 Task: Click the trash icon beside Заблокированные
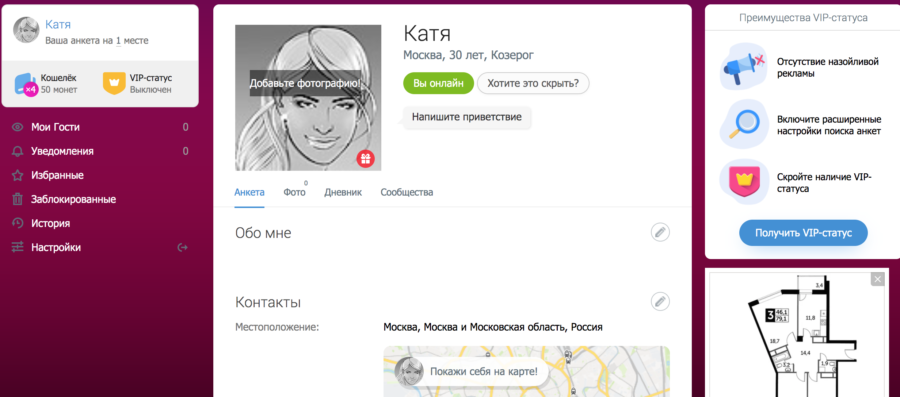pos(18,200)
